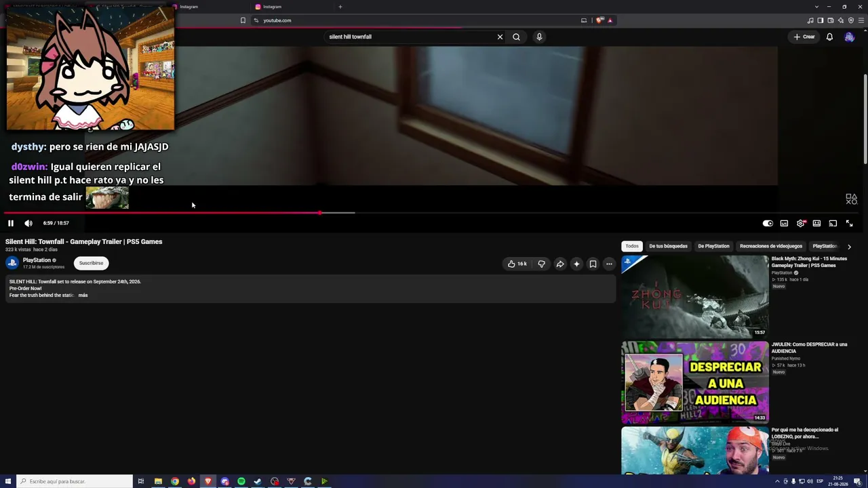Open the YouTube account avatar menu

pos(849,37)
